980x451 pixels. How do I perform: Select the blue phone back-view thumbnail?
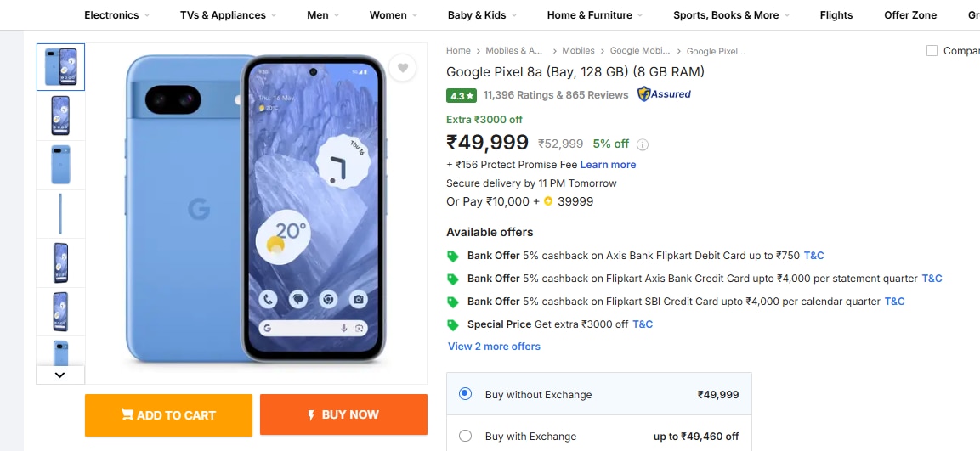click(60, 165)
